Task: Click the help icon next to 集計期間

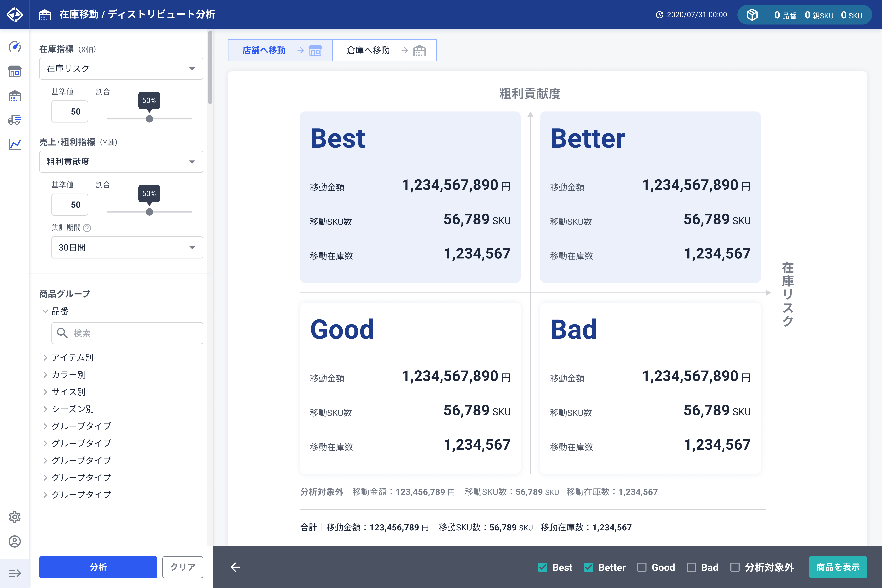Action: (x=87, y=228)
